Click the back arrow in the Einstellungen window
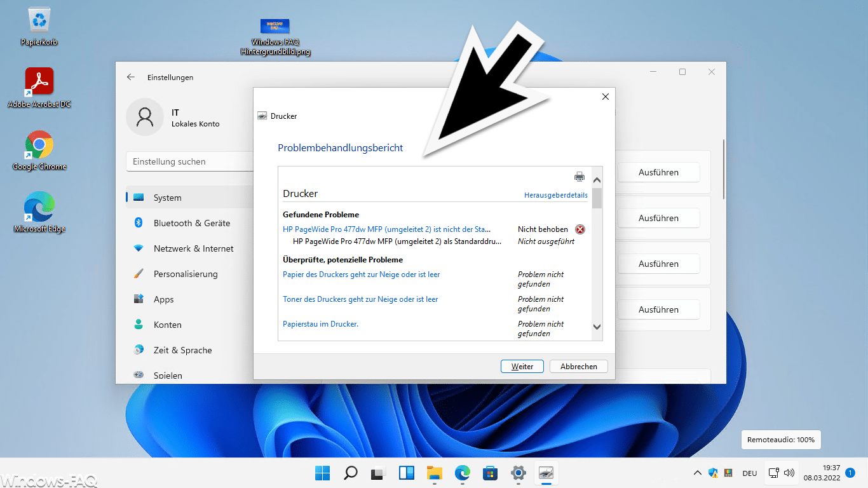 click(131, 77)
